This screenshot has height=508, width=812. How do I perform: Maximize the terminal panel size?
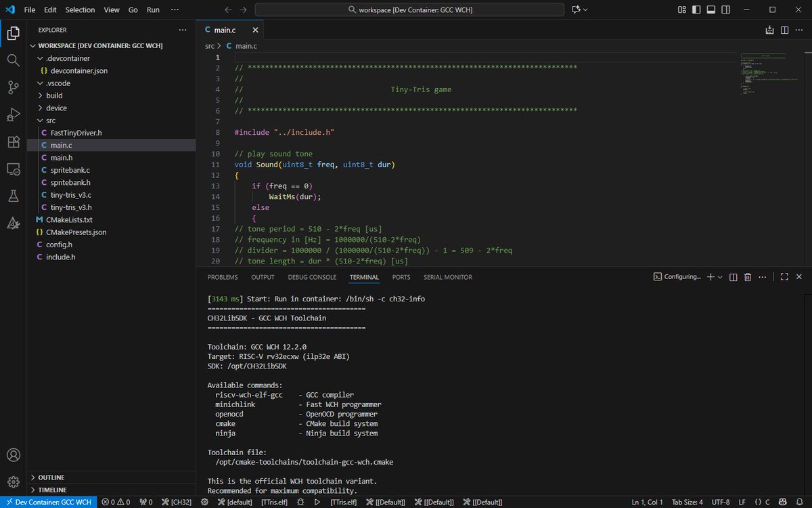click(784, 277)
